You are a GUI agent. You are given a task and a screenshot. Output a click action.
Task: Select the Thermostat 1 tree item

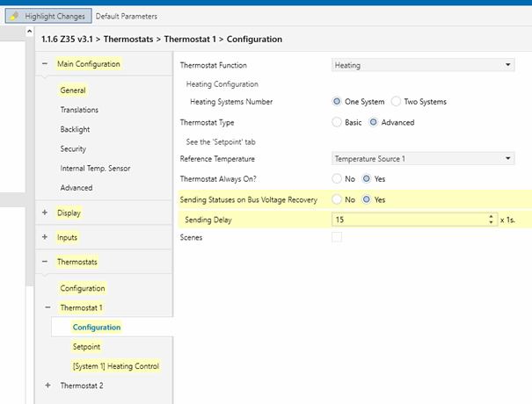coord(81,307)
